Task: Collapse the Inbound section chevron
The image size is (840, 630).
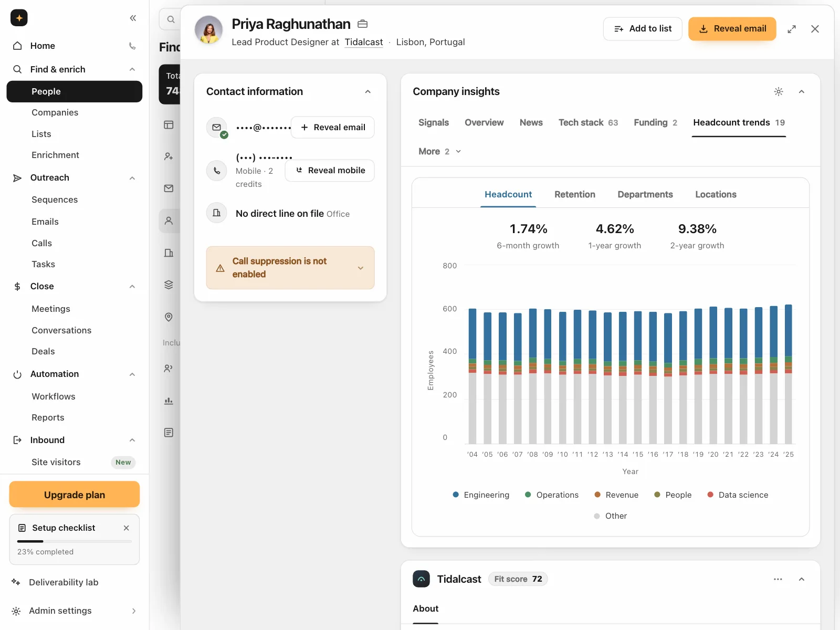Action: click(x=132, y=440)
